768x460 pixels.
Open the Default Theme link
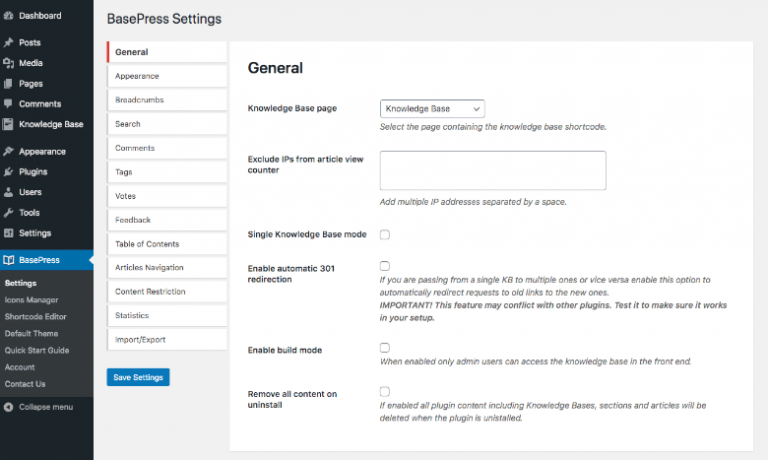pos(31,334)
